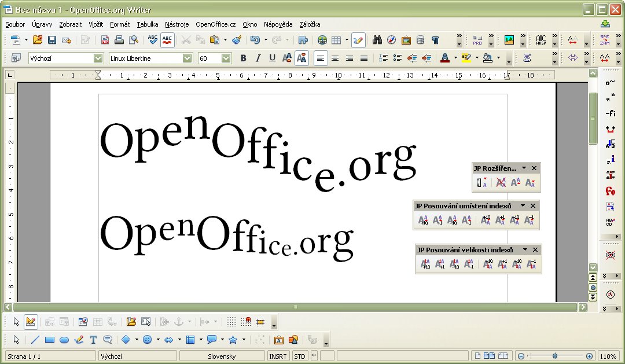Open the Úpravy menu

42,24
